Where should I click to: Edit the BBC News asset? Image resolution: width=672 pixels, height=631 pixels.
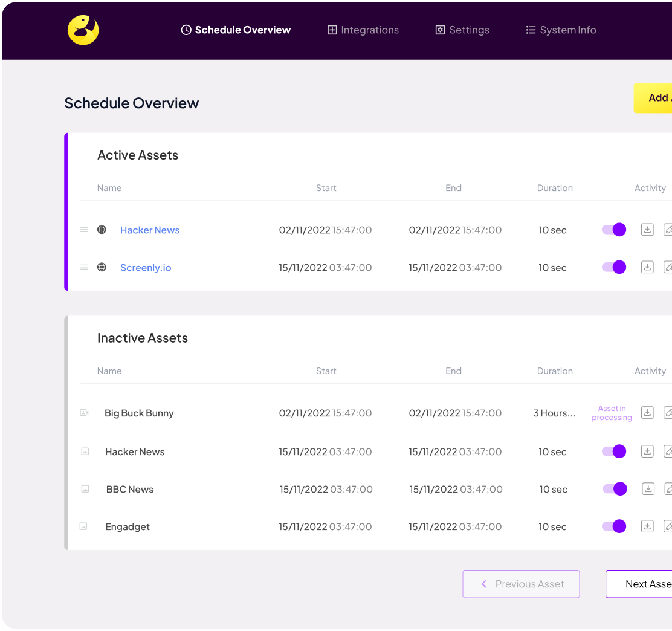coord(668,489)
